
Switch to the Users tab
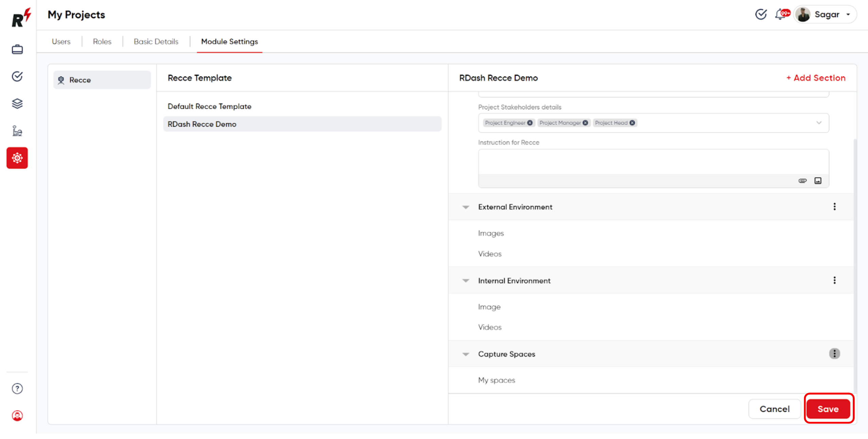[x=61, y=41]
